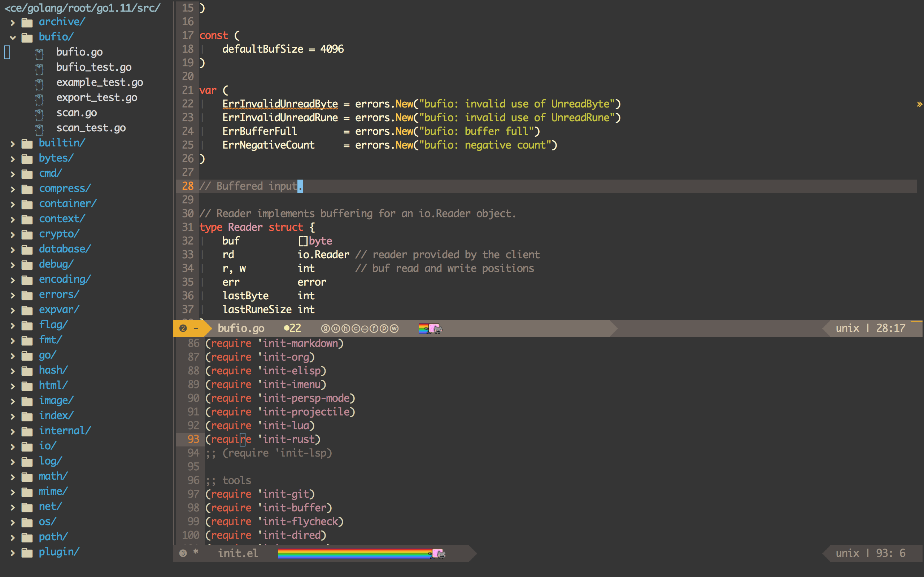This screenshot has width=924, height=577.
Task: Click the Go file icon beside scan.go
Action: [x=39, y=114]
